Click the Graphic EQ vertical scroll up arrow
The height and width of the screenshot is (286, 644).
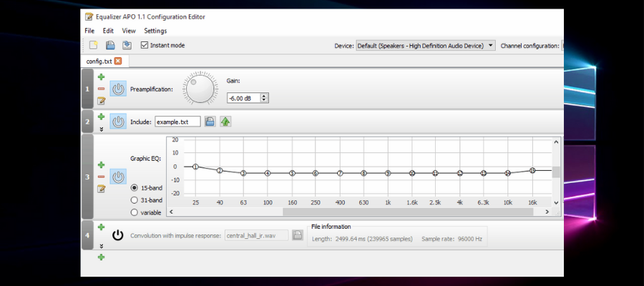[x=556, y=142]
